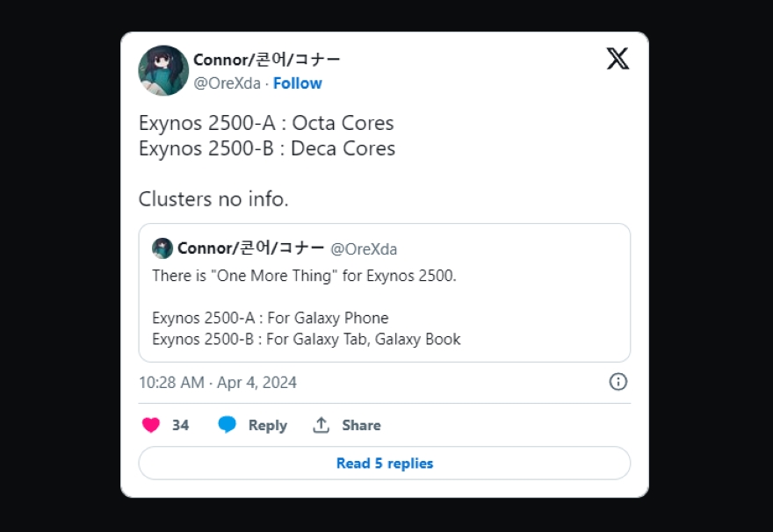This screenshot has width=773, height=532.
Task: Click the like count 34
Action: point(180,425)
